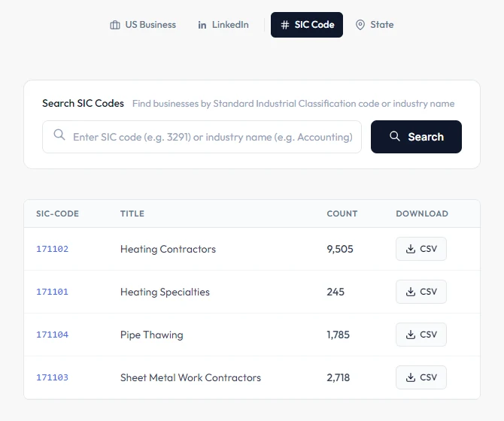Click the count value 9,505

point(340,249)
